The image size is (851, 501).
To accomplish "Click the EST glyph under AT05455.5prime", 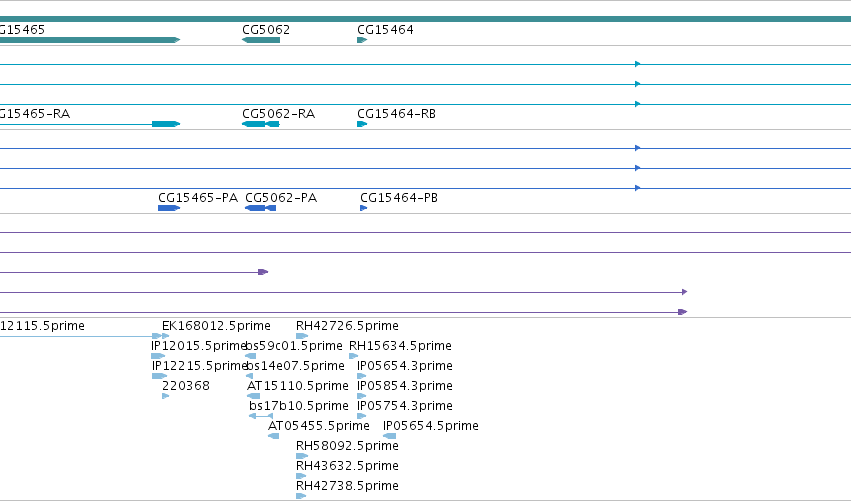I will 274,436.
